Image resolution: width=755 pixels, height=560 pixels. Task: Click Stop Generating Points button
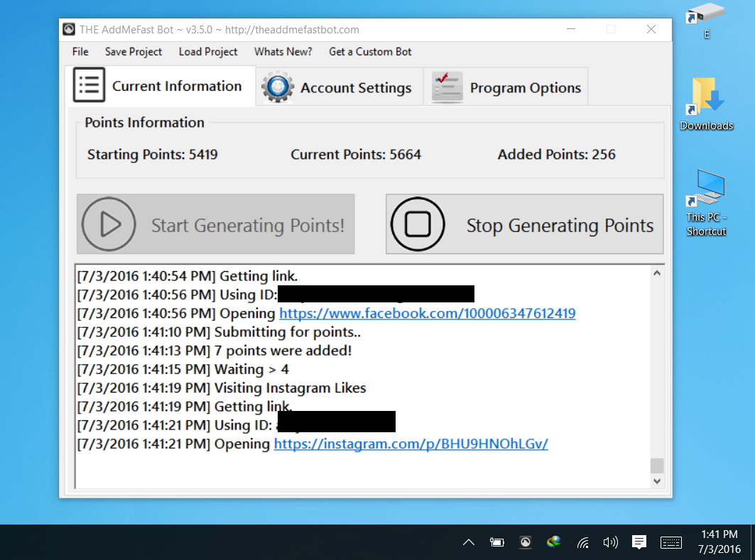point(525,224)
